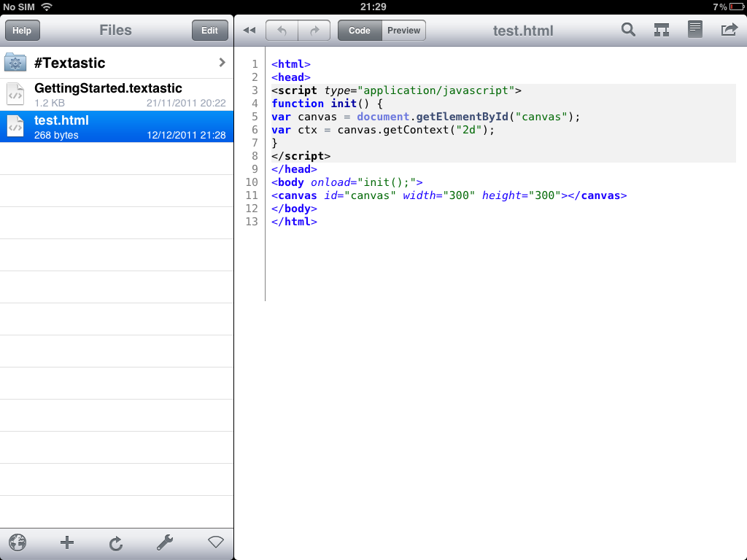Click the canvas width="300" attribute
This screenshot has width=747, height=560.
(x=438, y=195)
